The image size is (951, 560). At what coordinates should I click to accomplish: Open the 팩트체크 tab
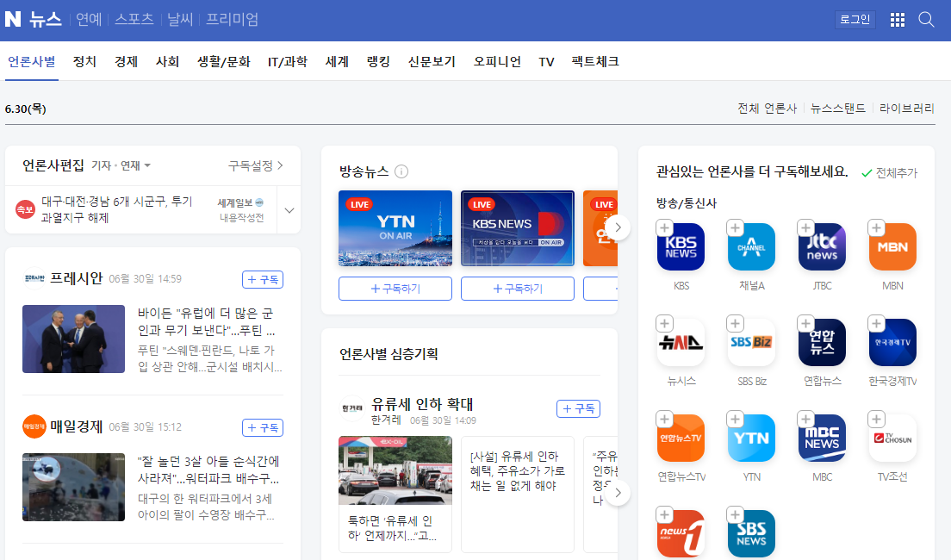click(x=595, y=61)
